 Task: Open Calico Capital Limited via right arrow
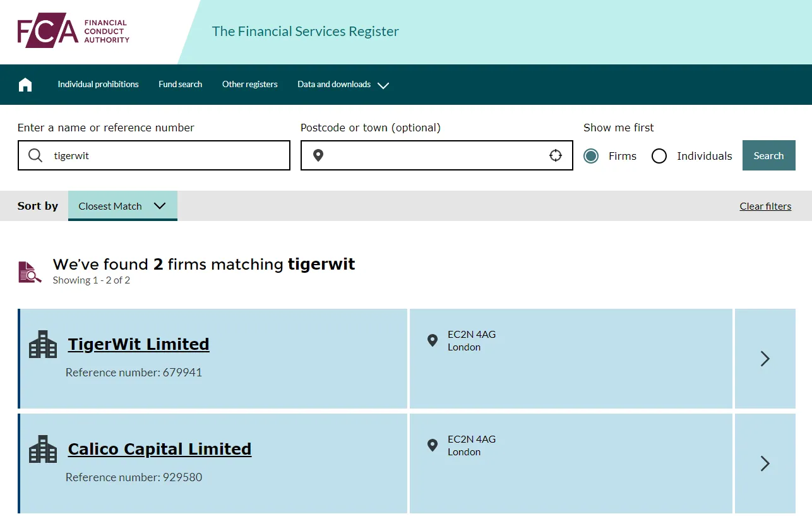pyautogui.click(x=765, y=463)
